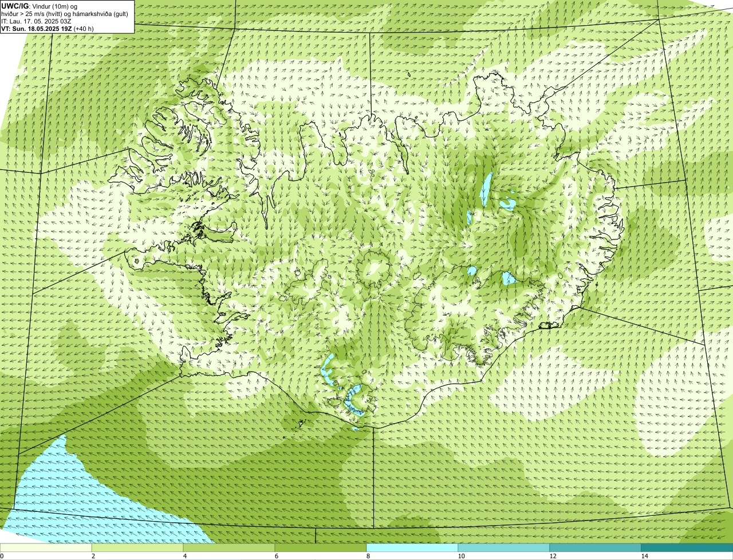
Task: Click the "6" label on the color scale
Action: (276, 556)
